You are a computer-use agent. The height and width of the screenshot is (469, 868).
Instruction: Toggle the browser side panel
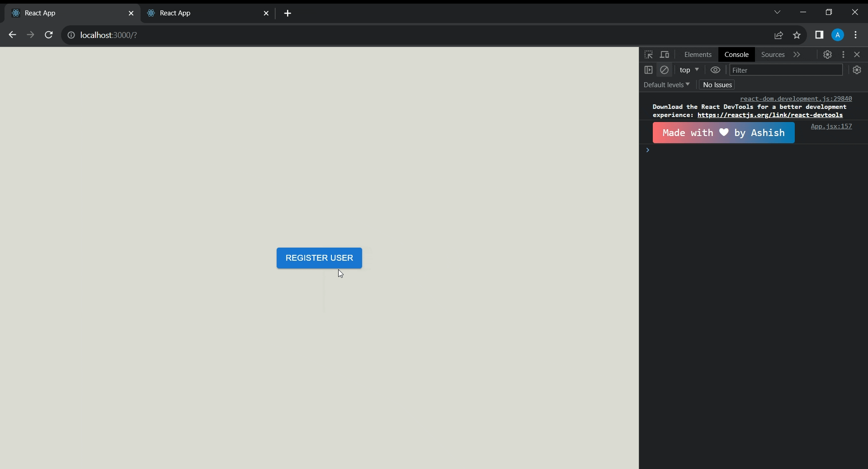click(819, 35)
